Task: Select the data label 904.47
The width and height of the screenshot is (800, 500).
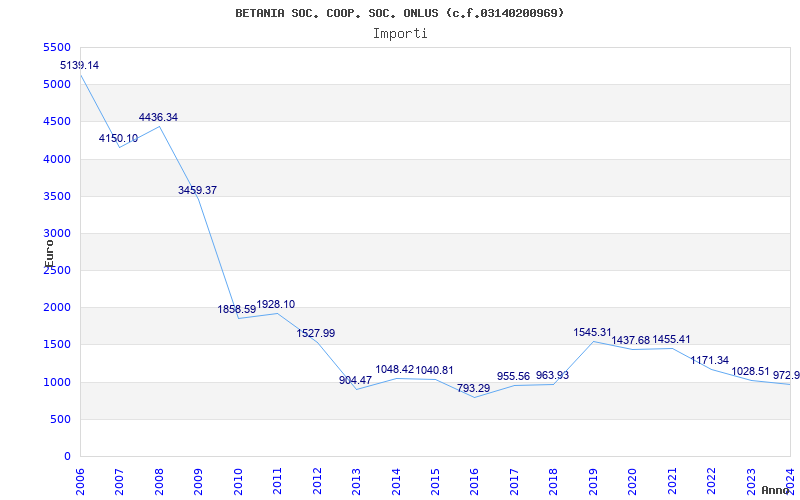Action: pyautogui.click(x=356, y=380)
